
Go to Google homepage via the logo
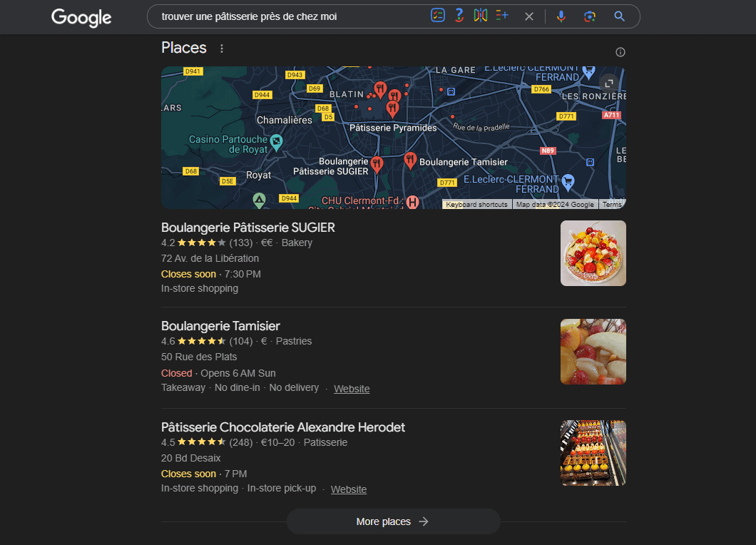(x=81, y=18)
